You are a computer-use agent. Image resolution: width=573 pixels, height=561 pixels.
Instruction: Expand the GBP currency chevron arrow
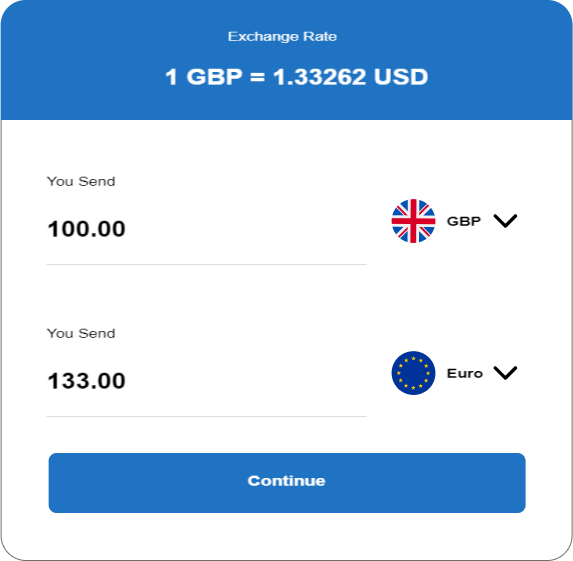point(505,221)
